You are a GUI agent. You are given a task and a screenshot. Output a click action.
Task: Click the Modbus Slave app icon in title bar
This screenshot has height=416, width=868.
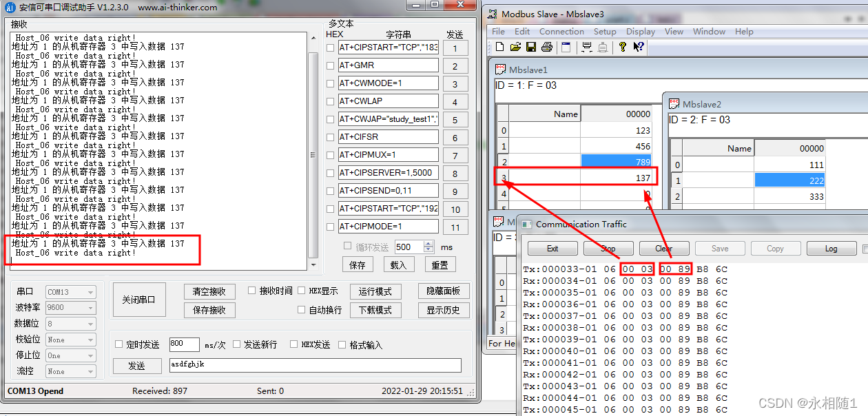pos(492,14)
